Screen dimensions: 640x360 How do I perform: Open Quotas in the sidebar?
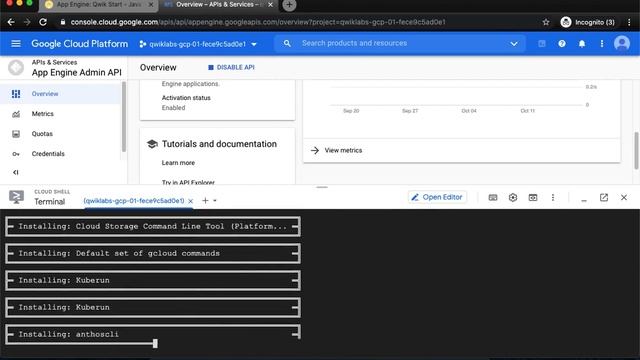pyautogui.click(x=60, y=133)
